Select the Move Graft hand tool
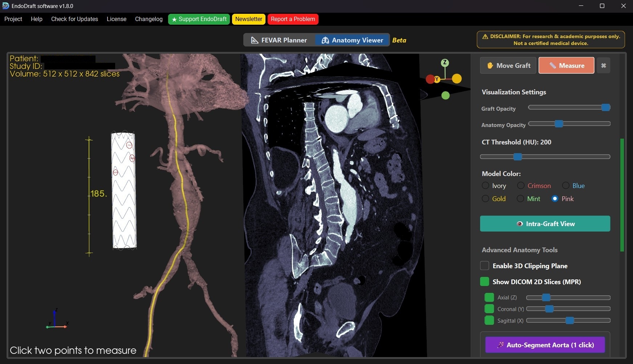Viewport: 633px width, 364px height. click(x=508, y=65)
